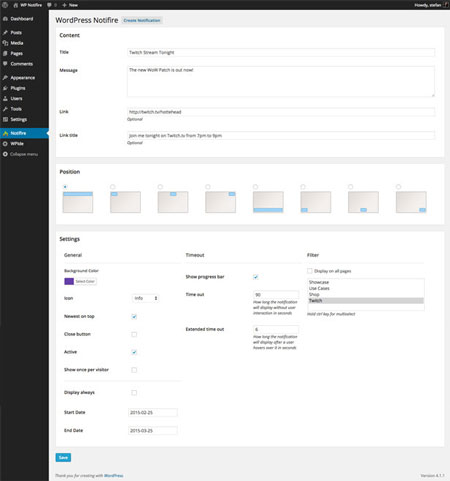This screenshot has height=481, width=450.
Task: Click the Posts pin icon
Action: click(x=5, y=33)
